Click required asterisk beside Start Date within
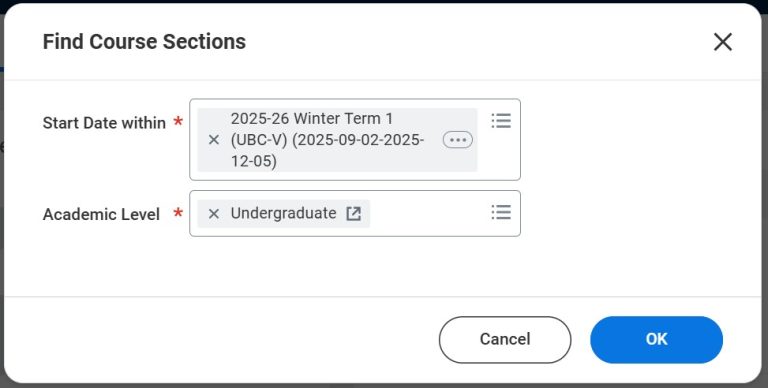 178,121
